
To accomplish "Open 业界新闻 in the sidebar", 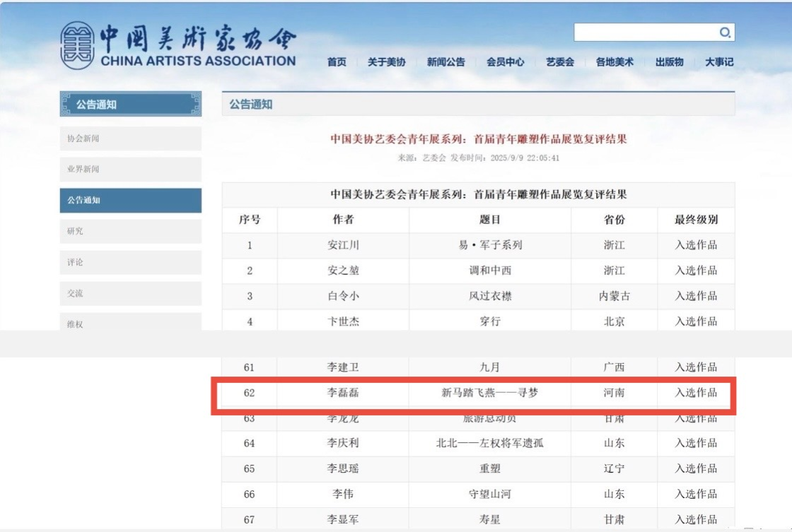I will [x=130, y=170].
